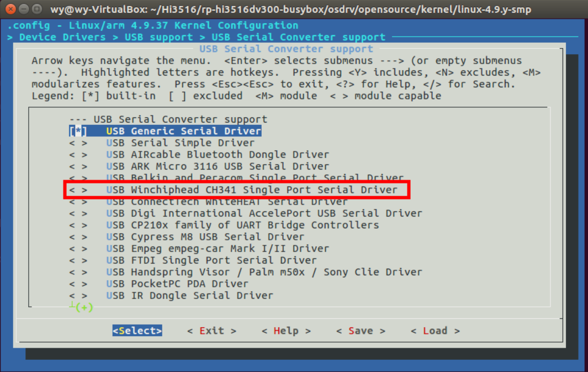Toggle USB Cypress M8 Serial Driver state
Screen dimensions: 588x372
(x=78, y=237)
